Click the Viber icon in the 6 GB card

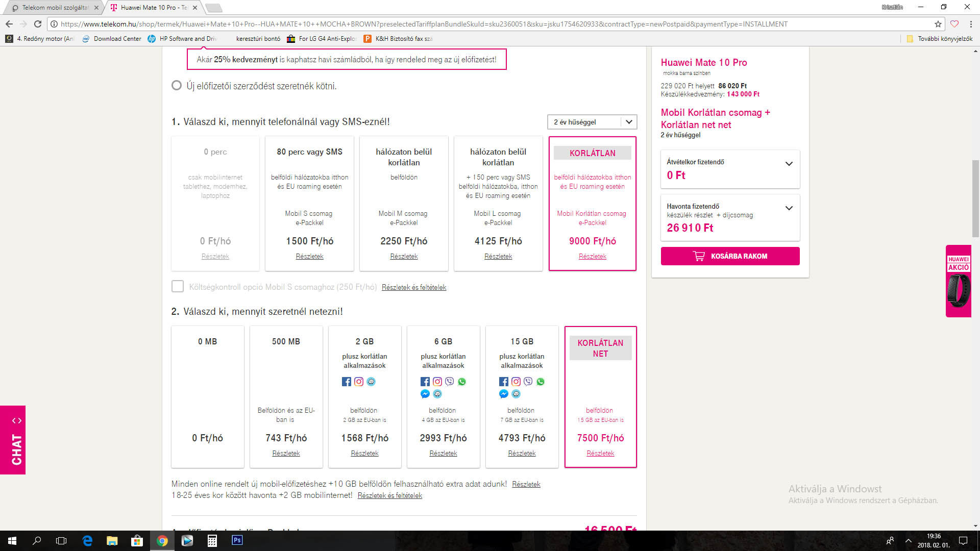pyautogui.click(x=450, y=382)
